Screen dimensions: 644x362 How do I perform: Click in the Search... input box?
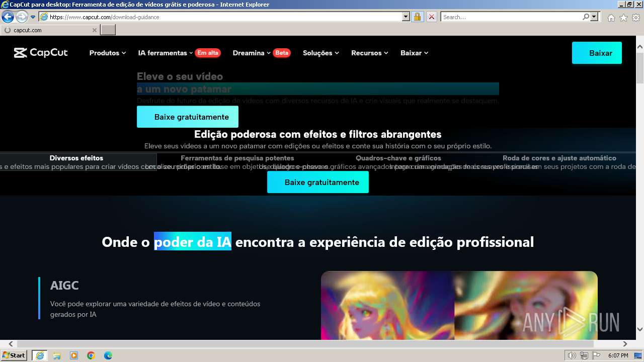(511, 17)
